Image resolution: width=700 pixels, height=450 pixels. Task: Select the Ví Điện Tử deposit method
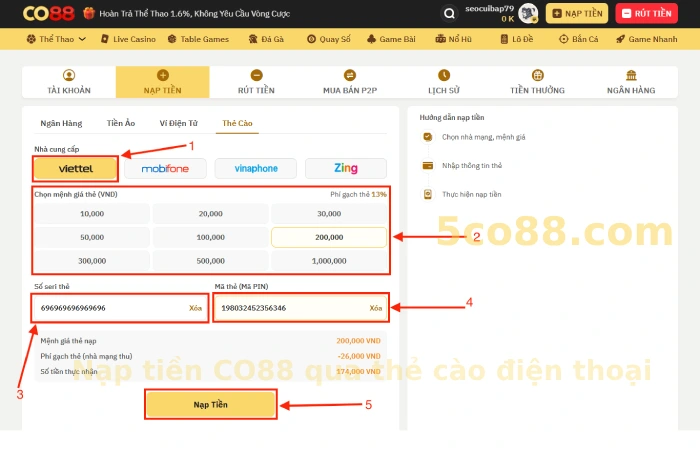[x=179, y=123]
